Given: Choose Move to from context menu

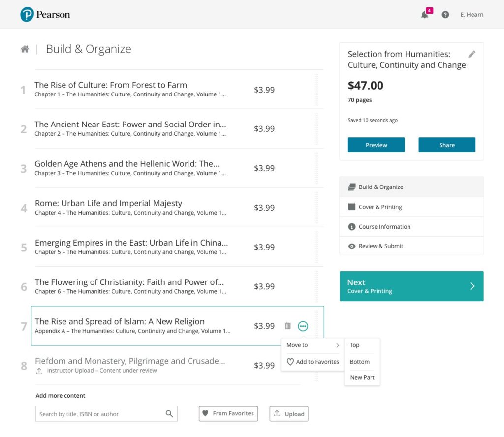Looking at the screenshot, I should 313,345.
